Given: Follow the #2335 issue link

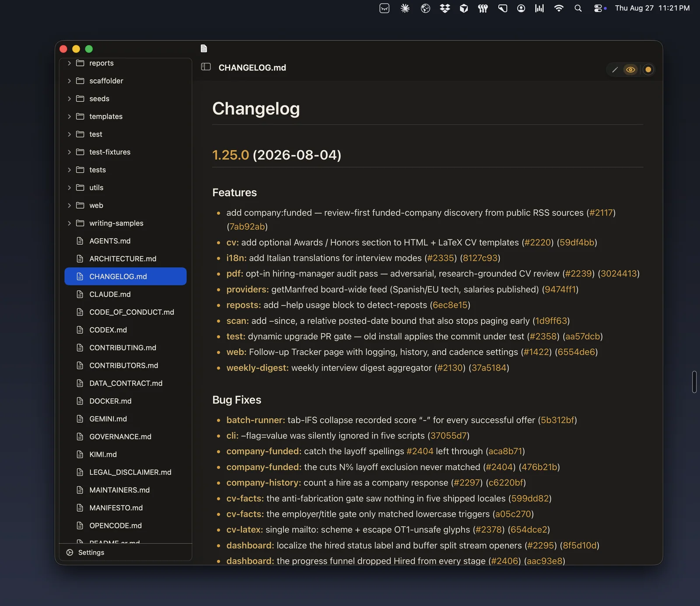Looking at the screenshot, I should coord(441,258).
